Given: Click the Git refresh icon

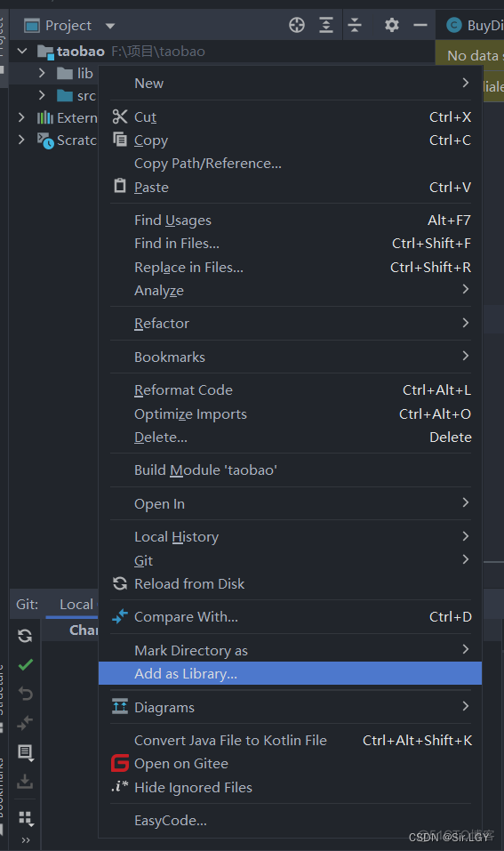Looking at the screenshot, I should pyautogui.click(x=25, y=636).
